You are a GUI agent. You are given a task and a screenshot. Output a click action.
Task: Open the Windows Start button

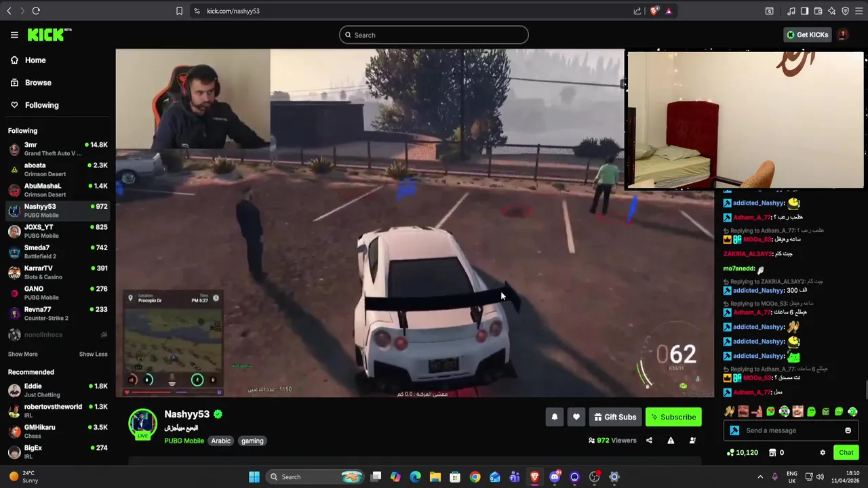pos(254,477)
